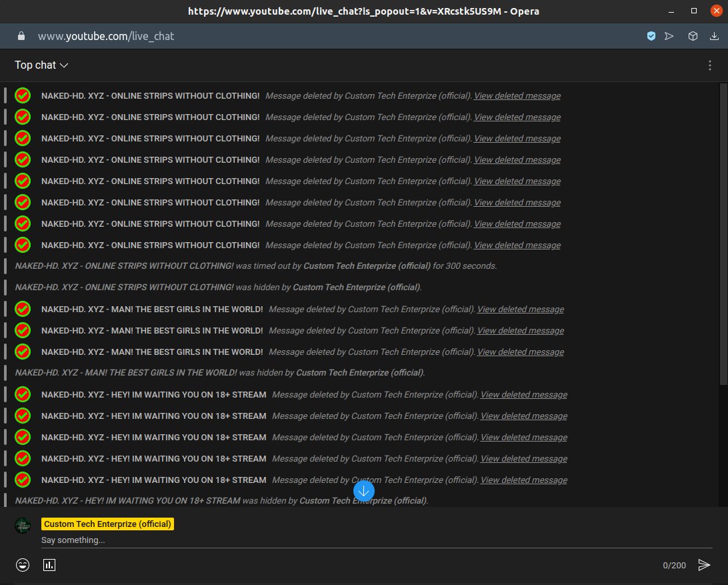This screenshot has width=728, height=585.
Task: View deleted message in last BEST GIRLS row
Action: tap(521, 352)
